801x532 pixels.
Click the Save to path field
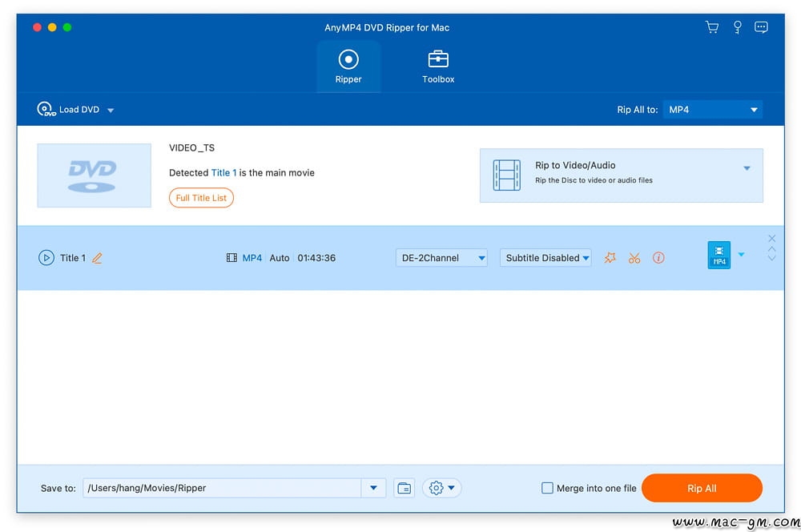coord(222,488)
